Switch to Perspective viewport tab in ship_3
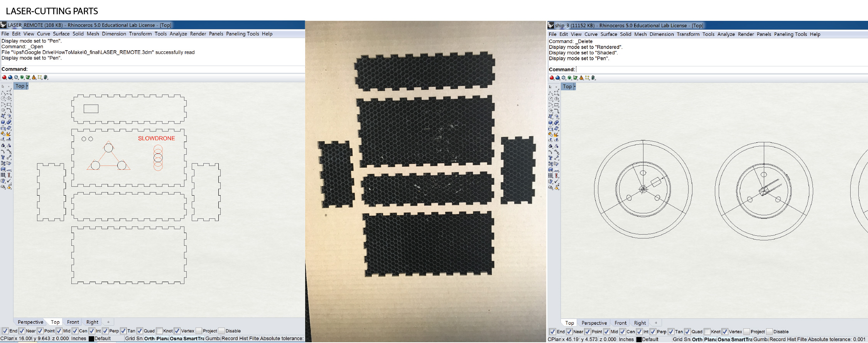Screen dimensions: 868x343 point(594,323)
